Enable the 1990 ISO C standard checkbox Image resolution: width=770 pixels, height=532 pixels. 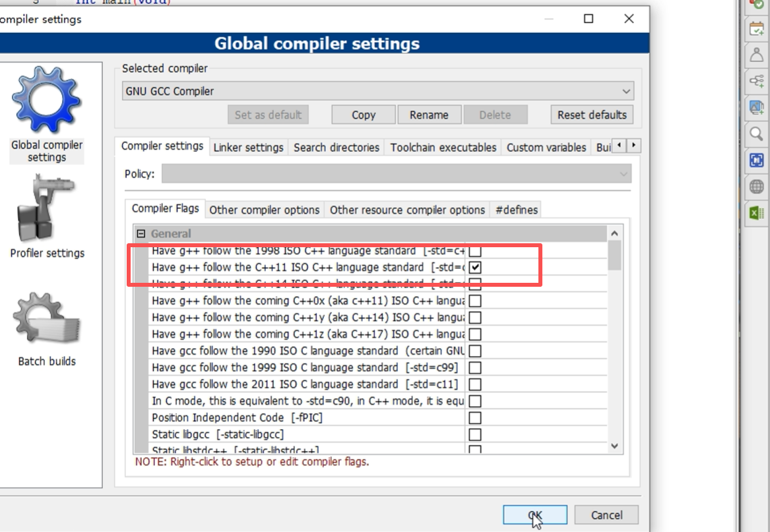(x=475, y=351)
